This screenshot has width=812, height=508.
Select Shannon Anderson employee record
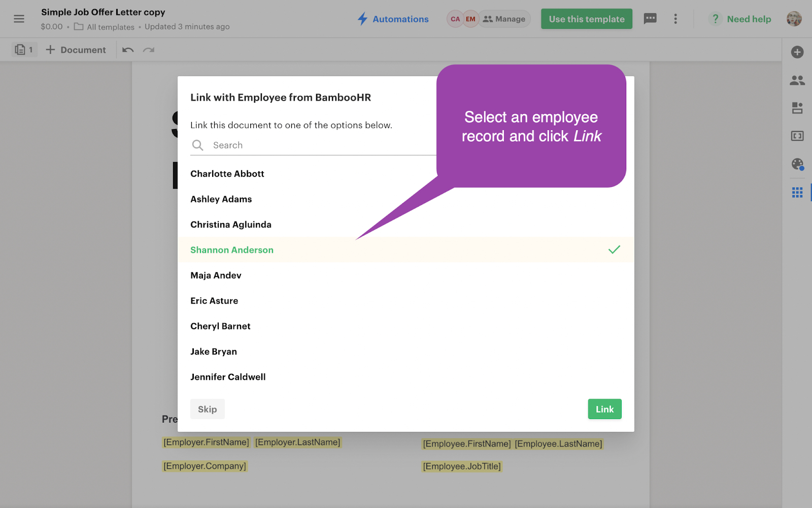pos(406,250)
